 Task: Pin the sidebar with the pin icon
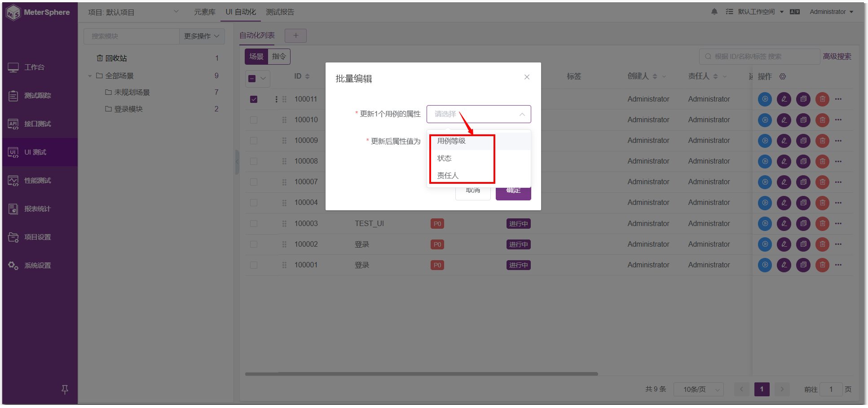pos(65,390)
